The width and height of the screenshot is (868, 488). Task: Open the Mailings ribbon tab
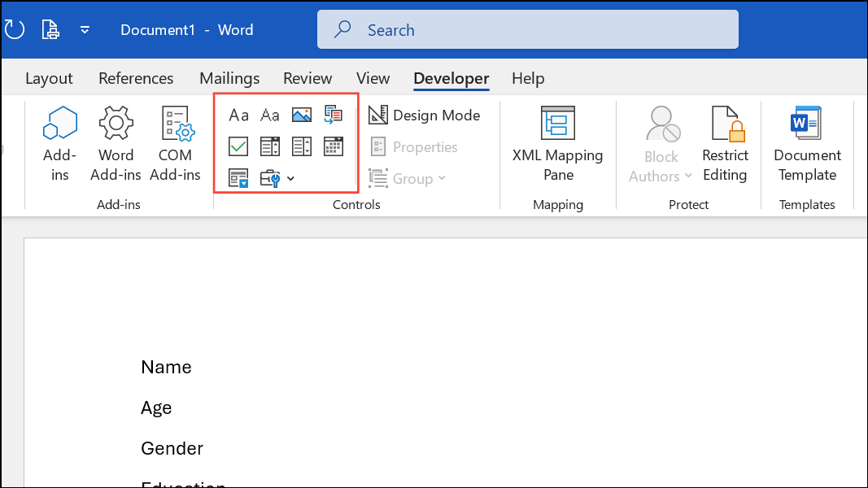point(229,78)
